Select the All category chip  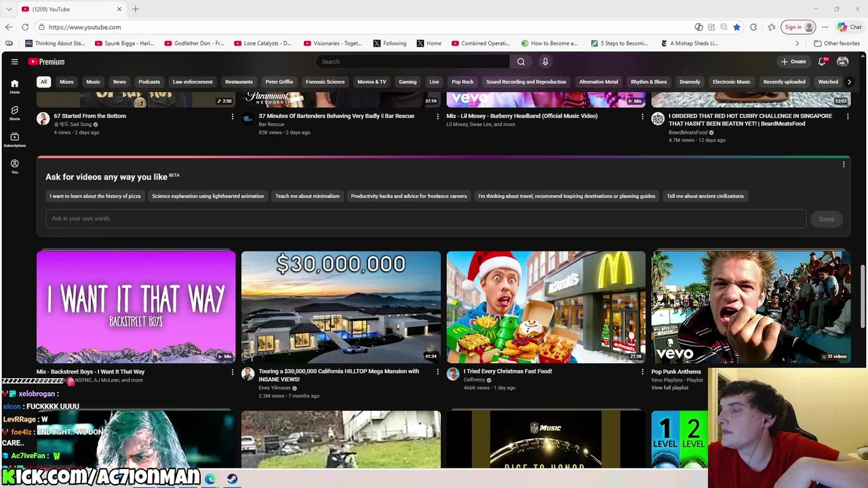coord(43,82)
